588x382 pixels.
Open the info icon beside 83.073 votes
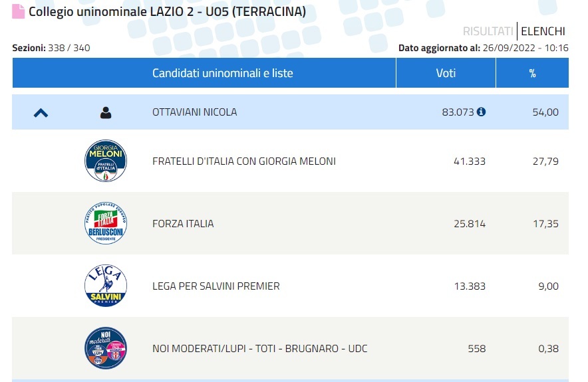click(481, 112)
